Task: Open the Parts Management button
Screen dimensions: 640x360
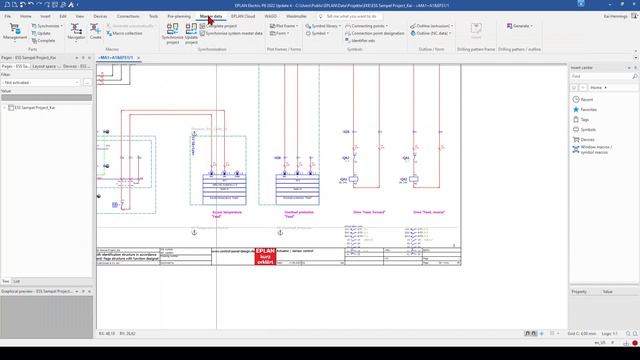Action: [x=15, y=32]
